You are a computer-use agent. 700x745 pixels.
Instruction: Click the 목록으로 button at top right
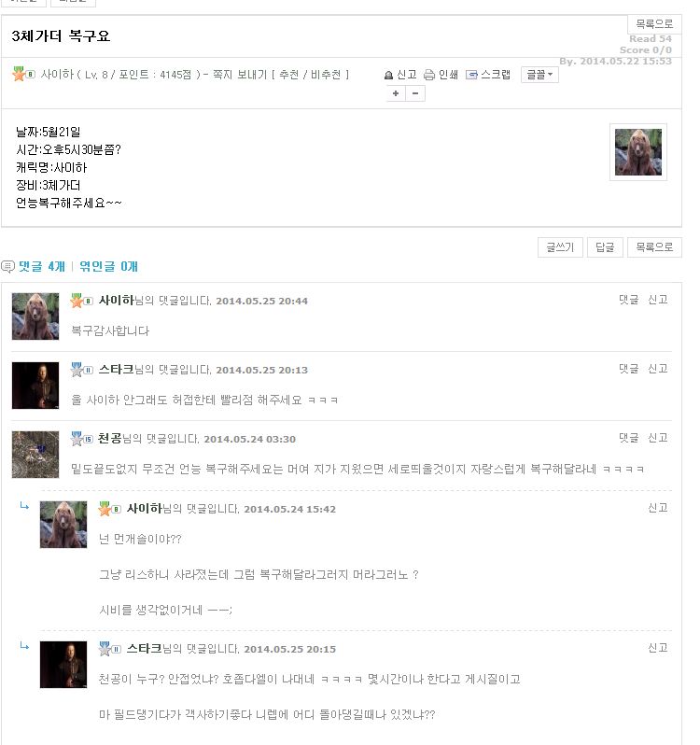tap(654, 23)
